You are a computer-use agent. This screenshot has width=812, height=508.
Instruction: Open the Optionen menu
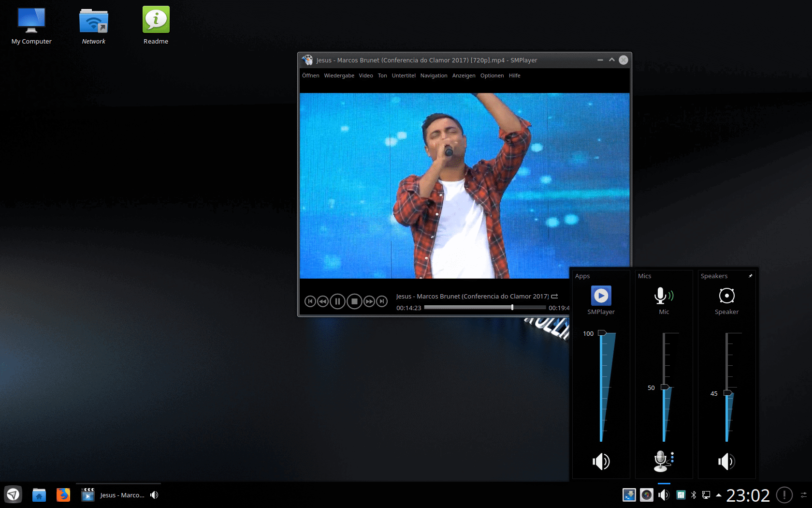click(x=492, y=75)
